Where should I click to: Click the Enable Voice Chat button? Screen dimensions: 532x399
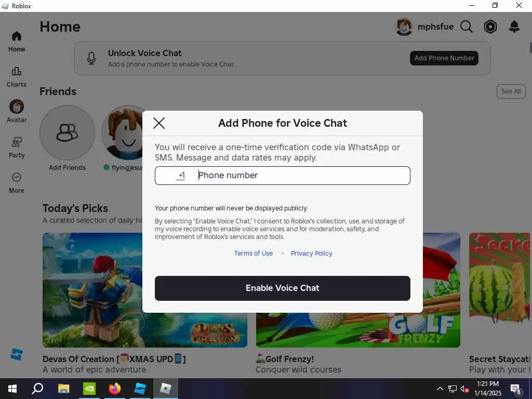(x=282, y=288)
